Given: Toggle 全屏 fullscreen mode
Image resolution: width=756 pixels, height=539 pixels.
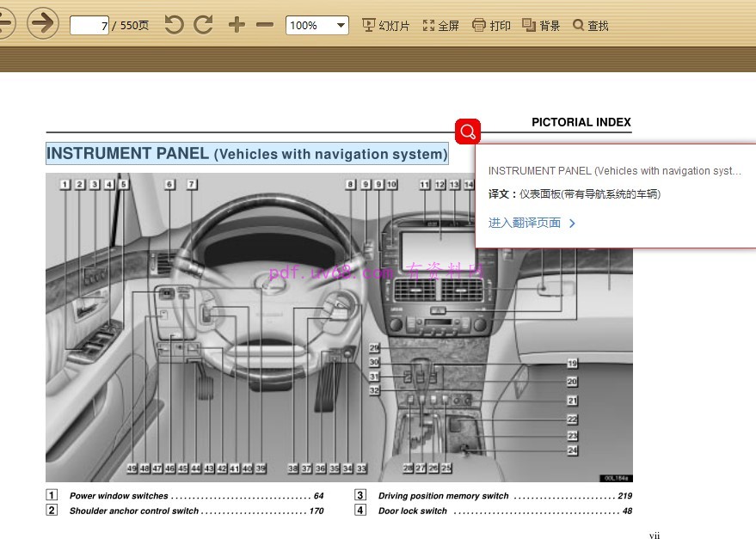Looking at the screenshot, I should [x=440, y=25].
